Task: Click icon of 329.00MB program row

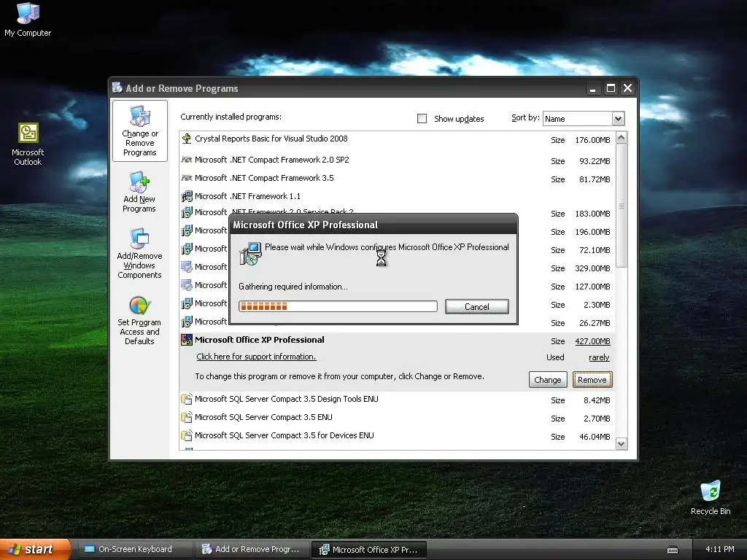Action: (x=187, y=267)
